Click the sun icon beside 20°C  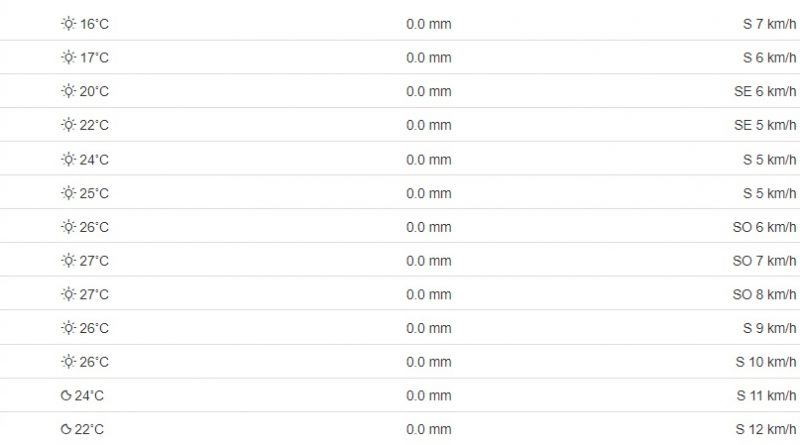coord(68,92)
